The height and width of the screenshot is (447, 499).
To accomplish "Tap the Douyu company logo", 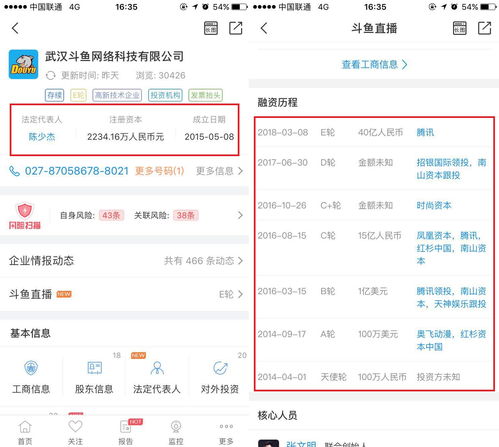I will (23, 64).
